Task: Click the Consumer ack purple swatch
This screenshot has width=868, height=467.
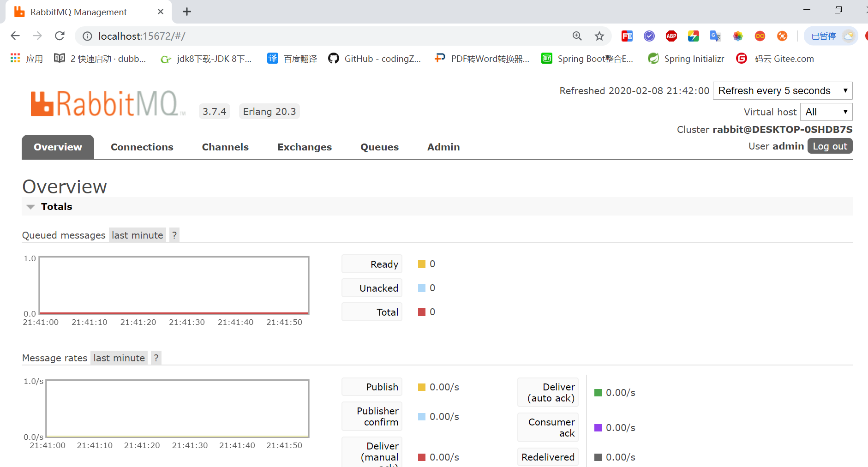Action: pos(598,428)
